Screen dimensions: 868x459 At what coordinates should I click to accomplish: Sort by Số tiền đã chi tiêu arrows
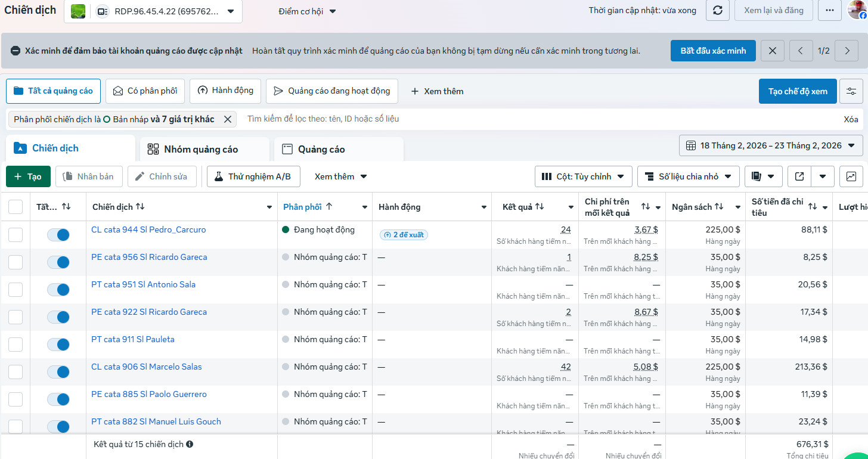[x=813, y=206]
